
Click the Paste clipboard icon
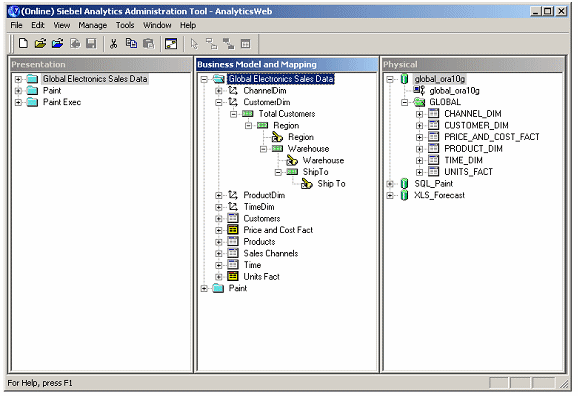(148, 44)
